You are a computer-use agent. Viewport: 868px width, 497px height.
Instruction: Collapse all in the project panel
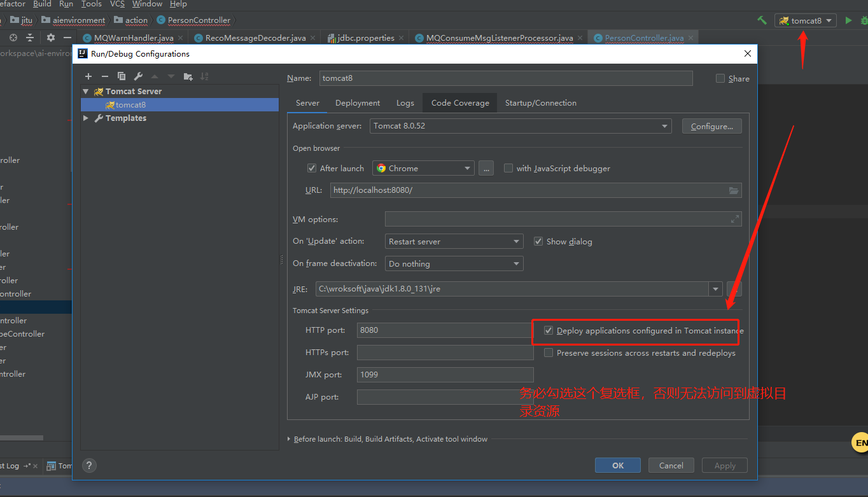tap(30, 38)
